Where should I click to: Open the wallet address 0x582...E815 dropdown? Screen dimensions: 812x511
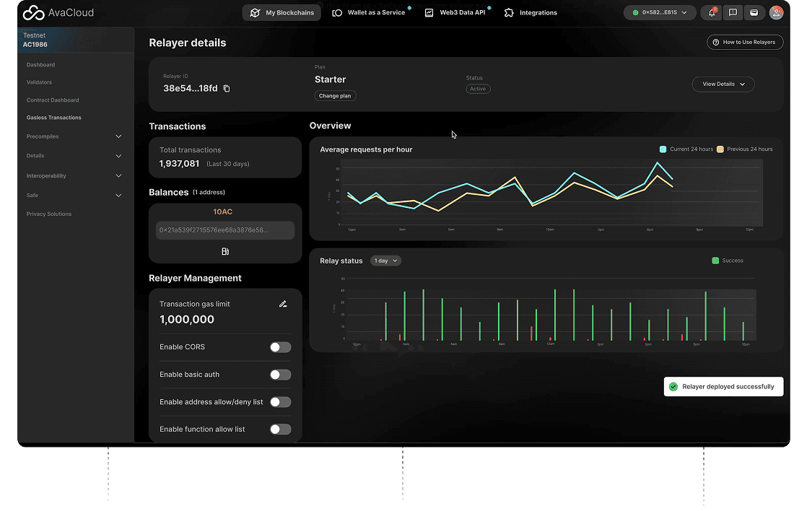(x=659, y=12)
